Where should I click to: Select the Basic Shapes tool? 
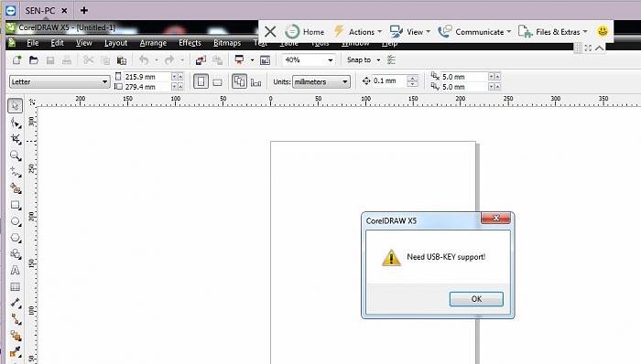16,254
